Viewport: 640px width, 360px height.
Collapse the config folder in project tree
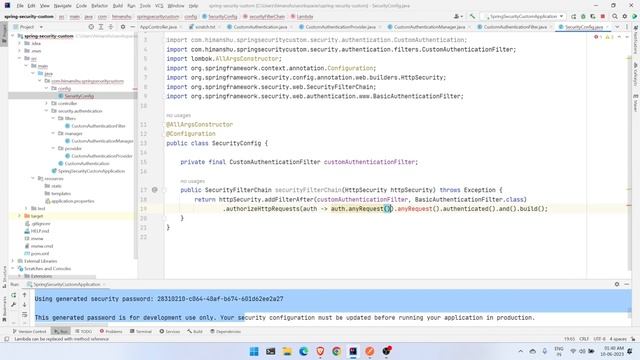tap(47, 88)
